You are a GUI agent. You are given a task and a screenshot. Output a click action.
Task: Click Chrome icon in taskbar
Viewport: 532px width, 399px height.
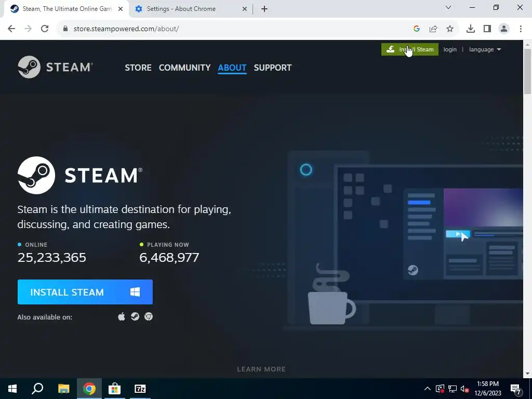point(89,389)
